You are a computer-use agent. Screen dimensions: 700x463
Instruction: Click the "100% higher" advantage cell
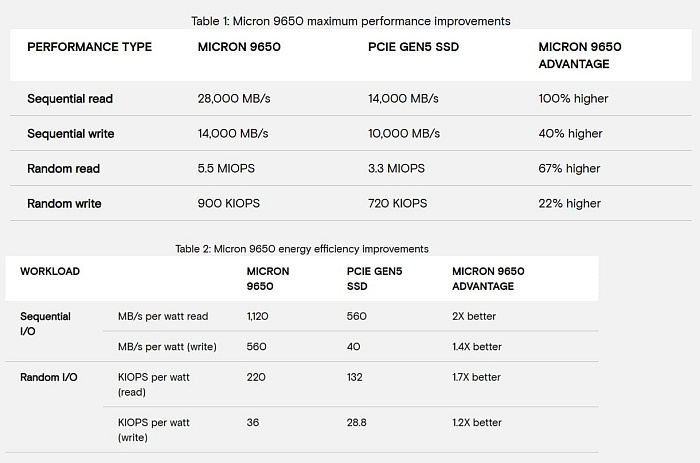[573, 99]
